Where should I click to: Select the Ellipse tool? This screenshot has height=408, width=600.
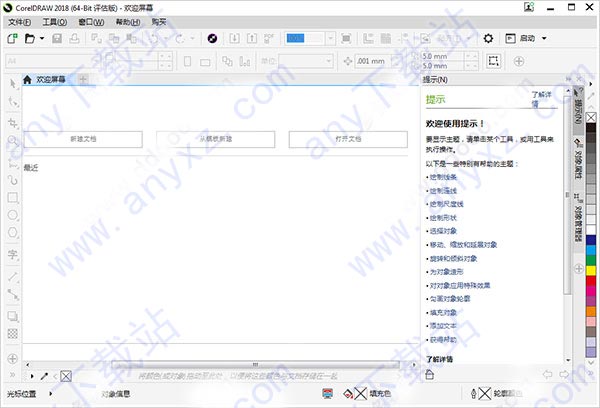click(x=13, y=215)
